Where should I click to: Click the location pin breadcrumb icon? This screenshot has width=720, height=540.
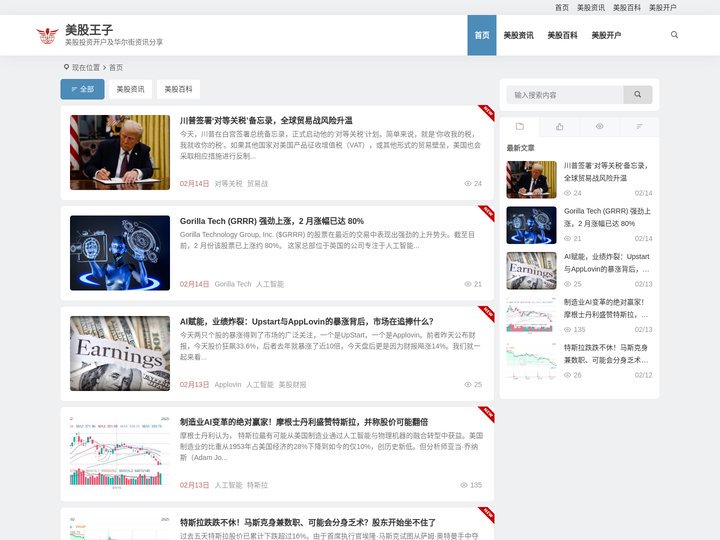(66, 67)
